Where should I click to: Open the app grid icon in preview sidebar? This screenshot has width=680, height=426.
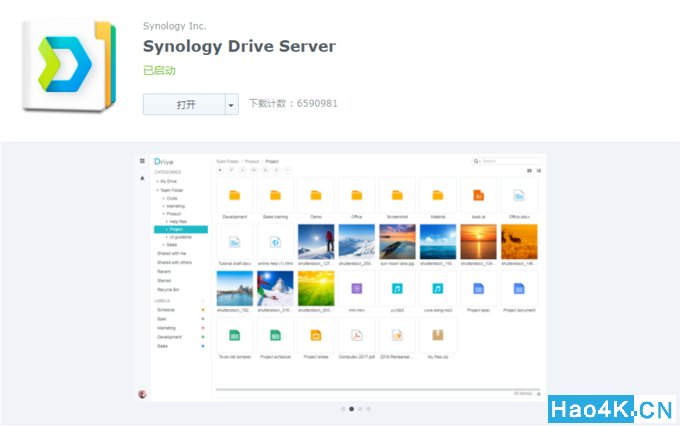point(142,161)
